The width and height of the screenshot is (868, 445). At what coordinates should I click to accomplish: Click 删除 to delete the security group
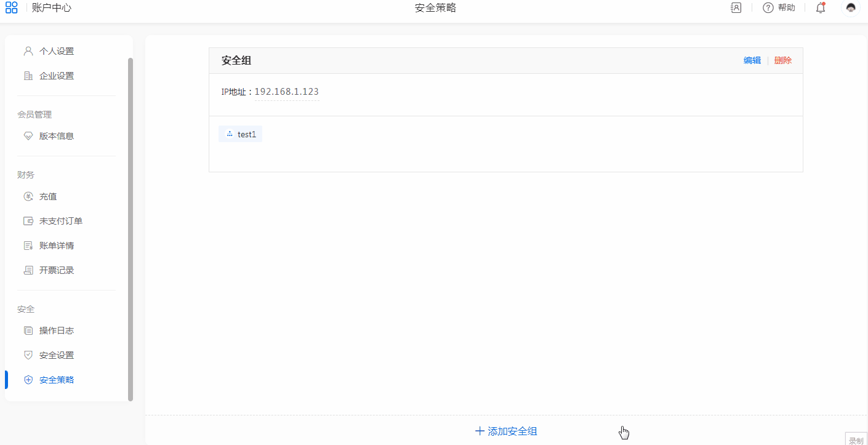(x=783, y=60)
